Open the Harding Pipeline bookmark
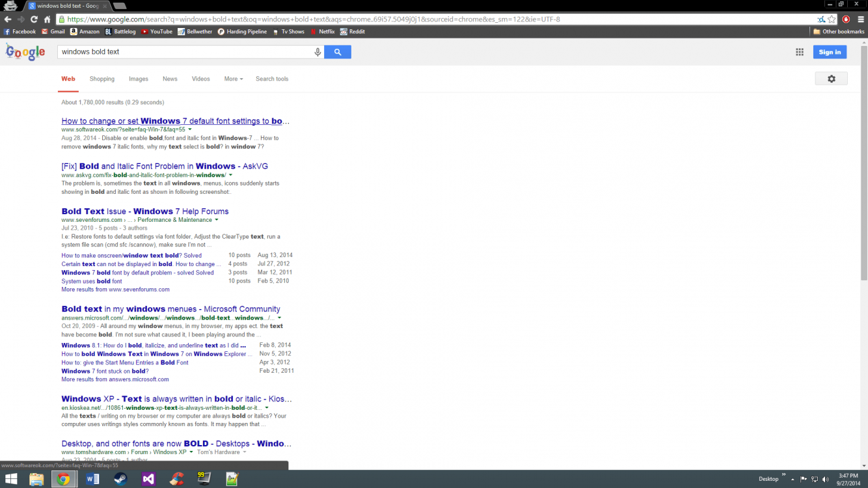Image resolution: width=868 pixels, height=488 pixels. (242, 31)
